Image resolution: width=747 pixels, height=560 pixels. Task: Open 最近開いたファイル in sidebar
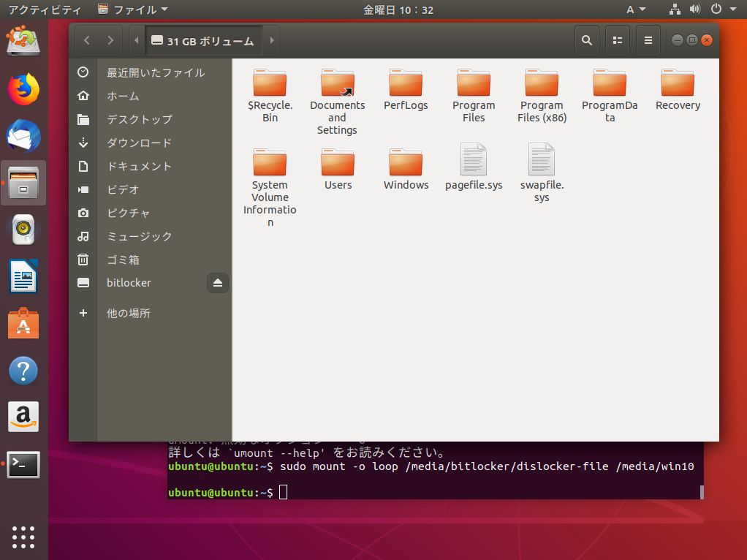tap(150, 72)
